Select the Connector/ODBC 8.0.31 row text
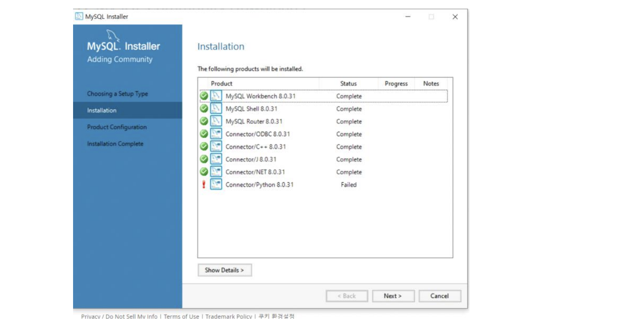644x334 pixels. click(x=258, y=134)
